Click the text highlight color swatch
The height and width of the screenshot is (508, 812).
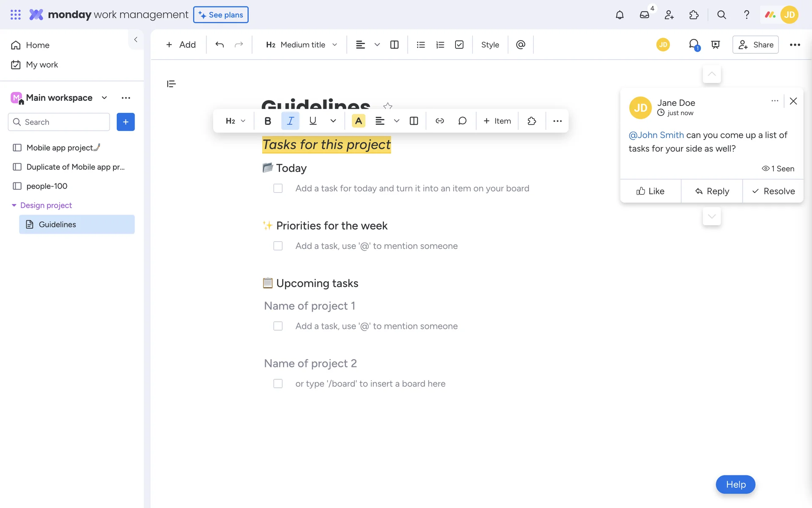[358, 121]
